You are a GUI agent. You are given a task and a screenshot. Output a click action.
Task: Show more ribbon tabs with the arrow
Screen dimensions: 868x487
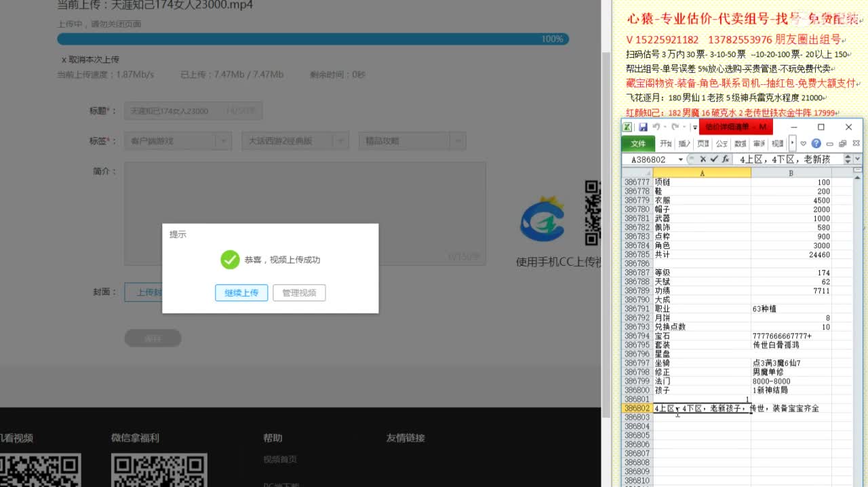(792, 143)
